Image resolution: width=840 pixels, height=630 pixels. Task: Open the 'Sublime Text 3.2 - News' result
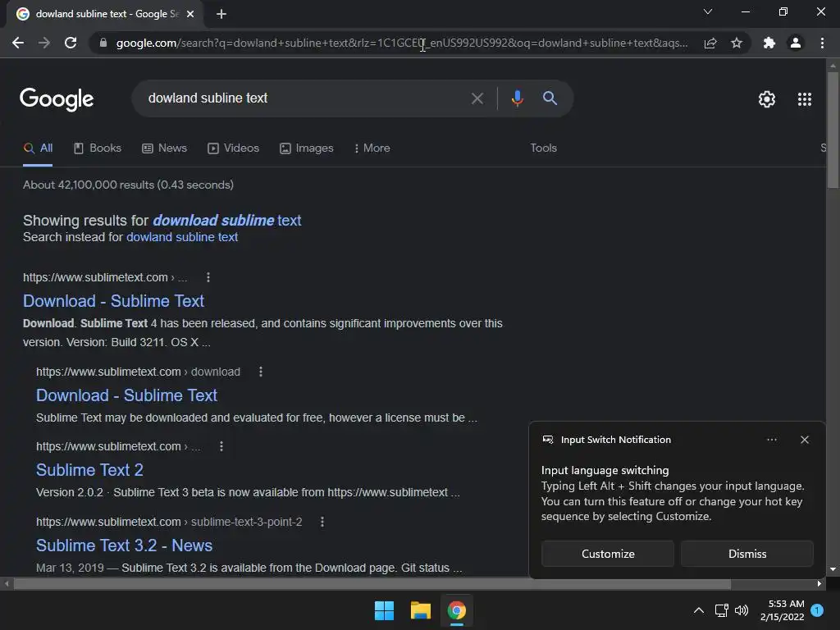(125, 546)
